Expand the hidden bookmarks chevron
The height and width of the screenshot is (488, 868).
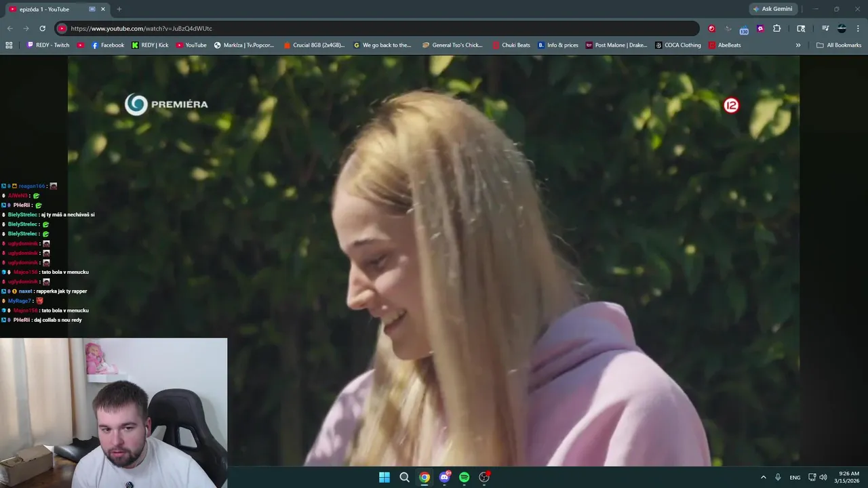[x=798, y=45]
